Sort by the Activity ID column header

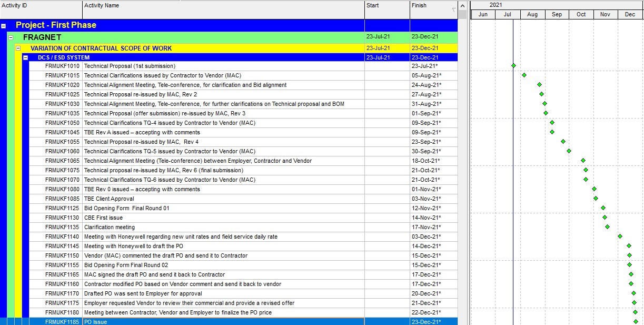coord(41,6)
